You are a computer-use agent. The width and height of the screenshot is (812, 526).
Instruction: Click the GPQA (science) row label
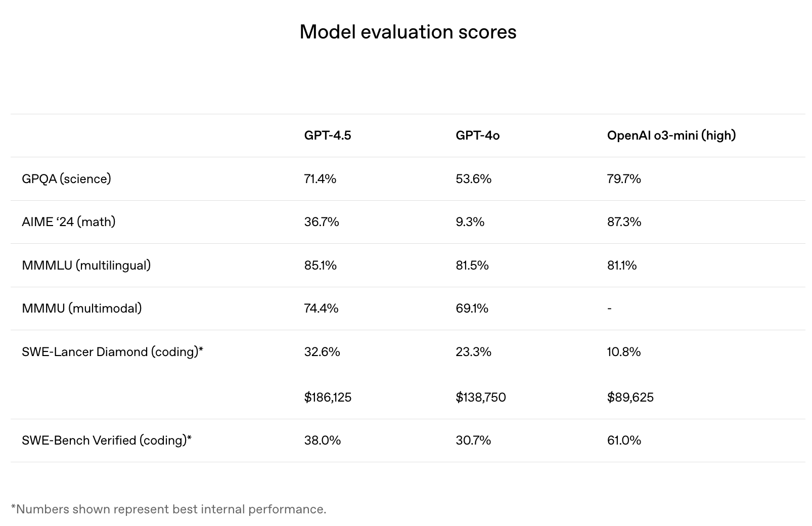pyautogui.click(x=66, y=179)
